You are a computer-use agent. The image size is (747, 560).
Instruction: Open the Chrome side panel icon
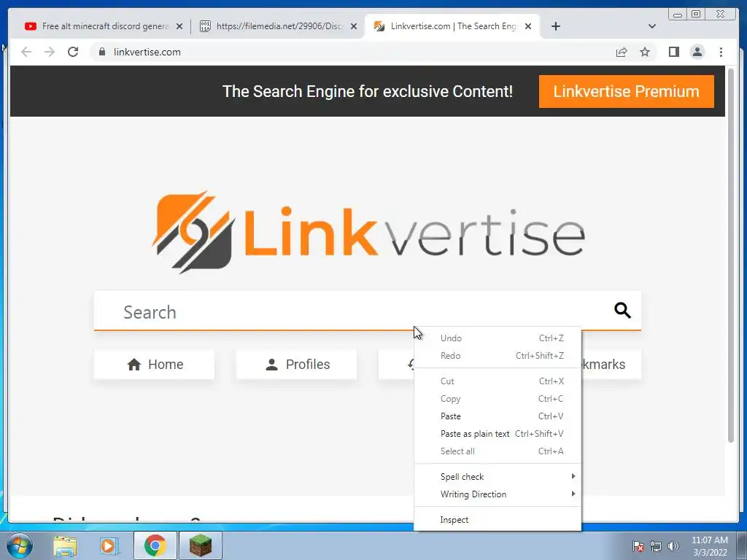click(x=673, y=52)
